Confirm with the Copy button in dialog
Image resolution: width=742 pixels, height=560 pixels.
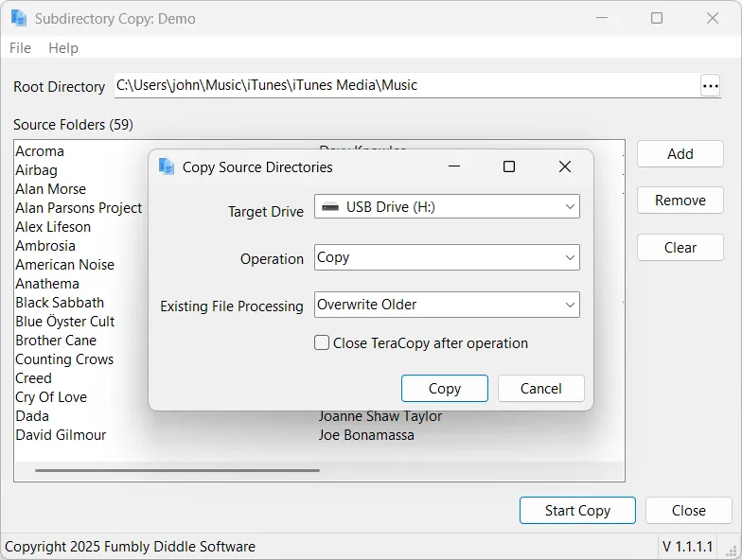pos(445,388)
